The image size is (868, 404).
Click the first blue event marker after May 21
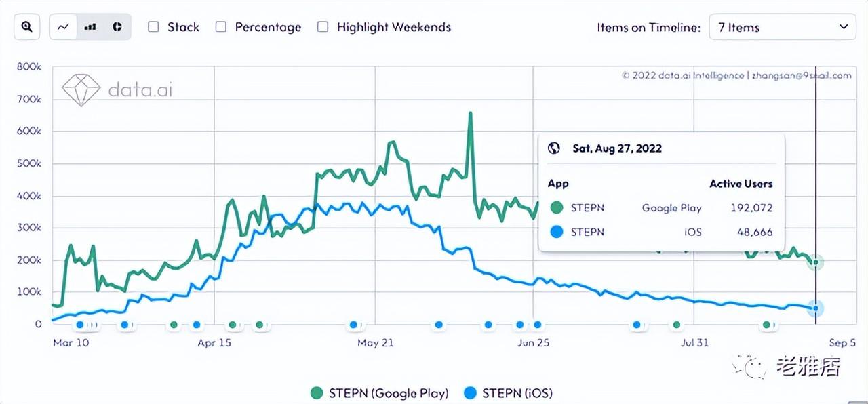click(x=439, y=325)
